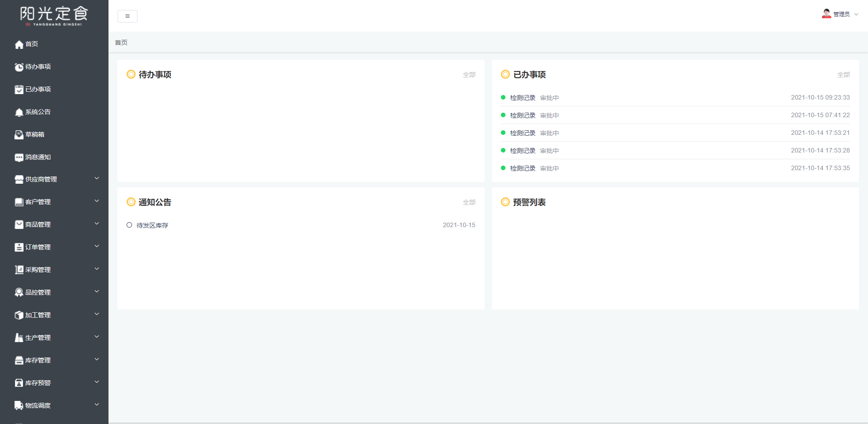The width and height of the screenshot is (868, 424).
Task: Open the 生产管理 menu item
Action: tap(38, 338)
